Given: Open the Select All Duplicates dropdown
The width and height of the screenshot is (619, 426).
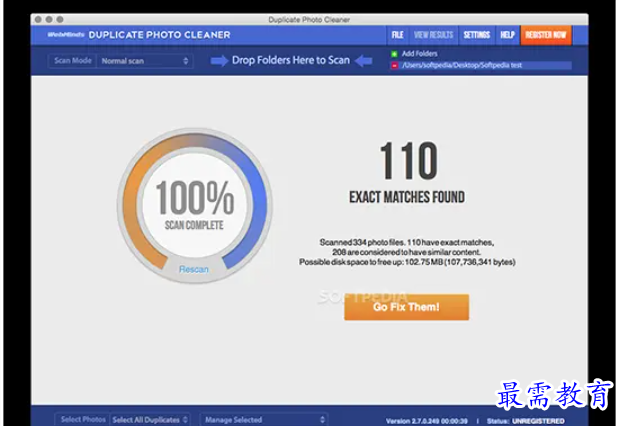Looking at the screenshot, I should pos(150,420).
